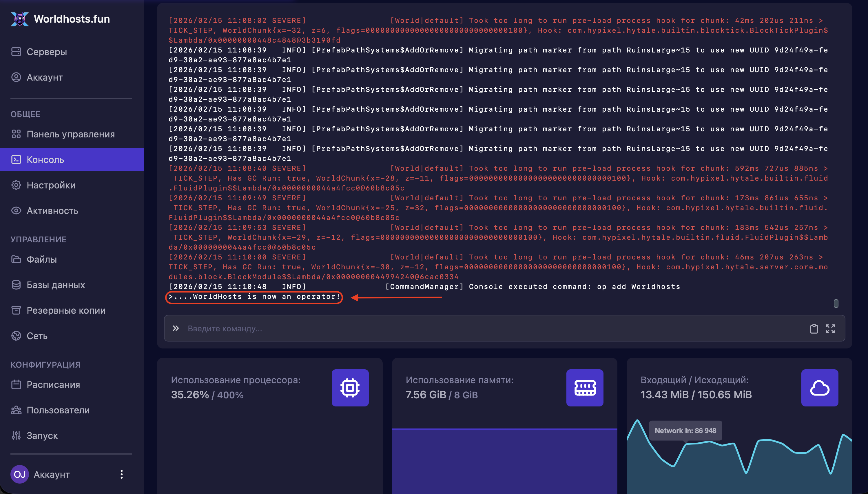This screenshot has width=868, height=494.
Task: Open the Файлы file manager
Action: 41,259
